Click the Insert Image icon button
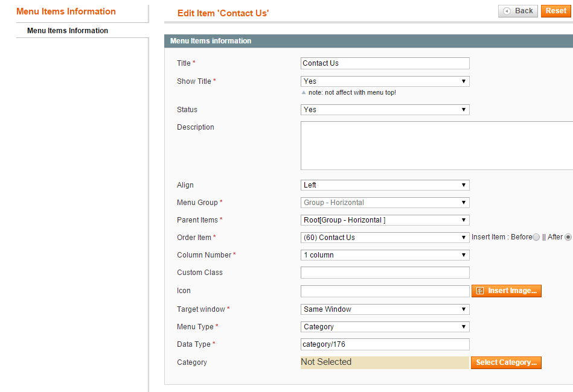The height and width of the screenshot is (392, 573). pos(506,291)
